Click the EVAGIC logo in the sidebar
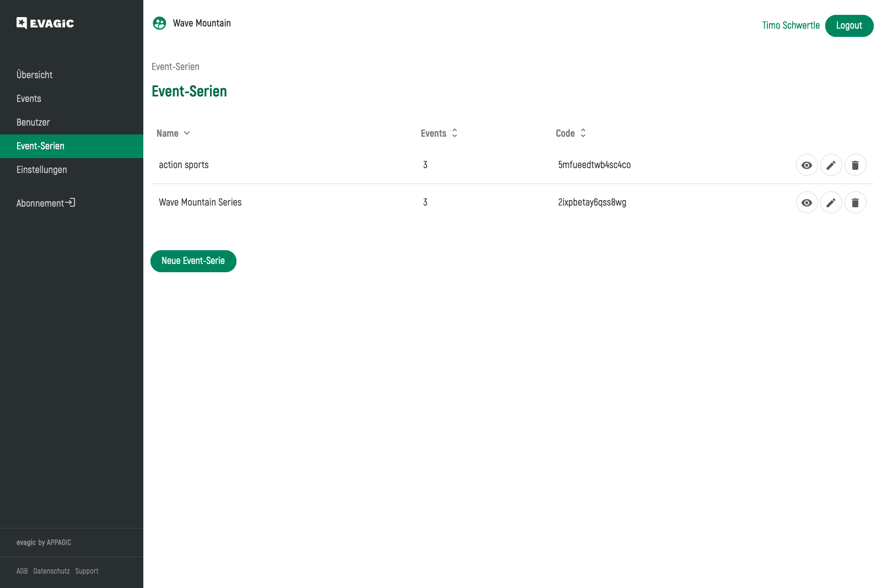 pos(45,23)
